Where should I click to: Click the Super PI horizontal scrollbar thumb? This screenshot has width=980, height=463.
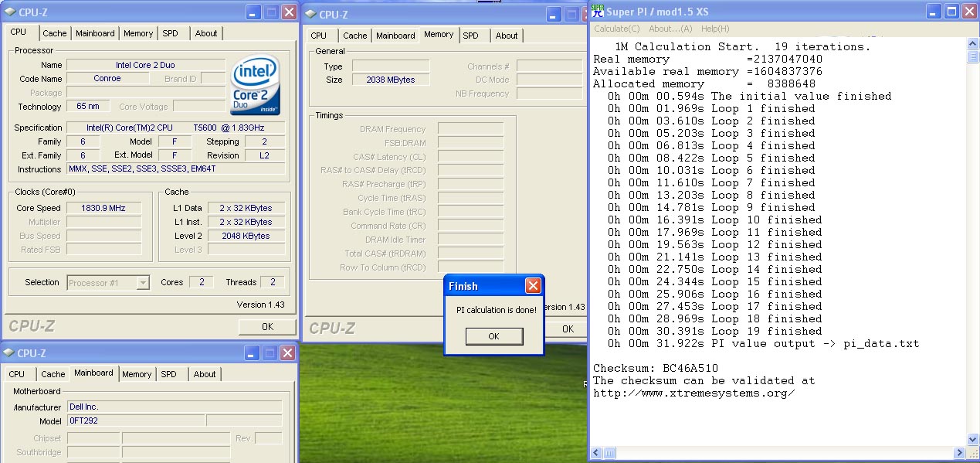(609, 453)
